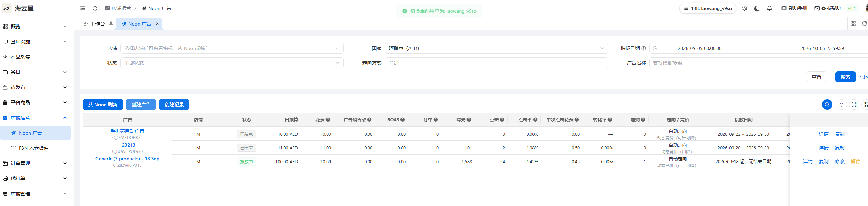The image size is (868, 206).
Task: Open 客服帮助 customer support
Action: point(828,8)
